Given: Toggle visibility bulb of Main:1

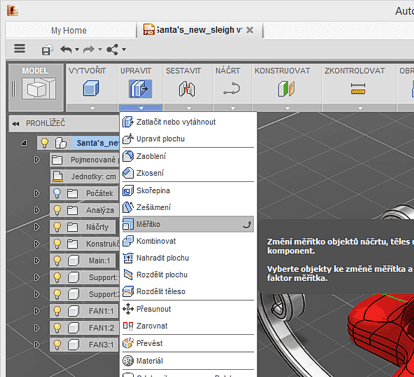Looking at the screenshot, I should tap(57, 260).
